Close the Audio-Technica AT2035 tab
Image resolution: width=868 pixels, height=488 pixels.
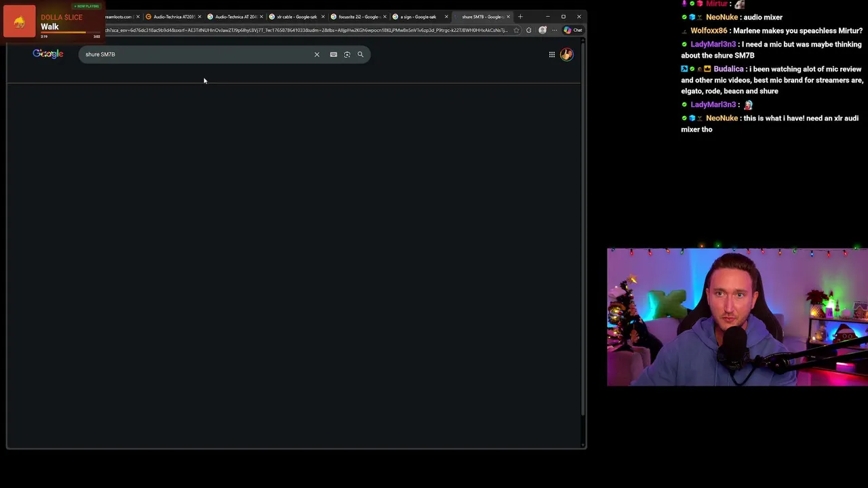tap(199, 16)
